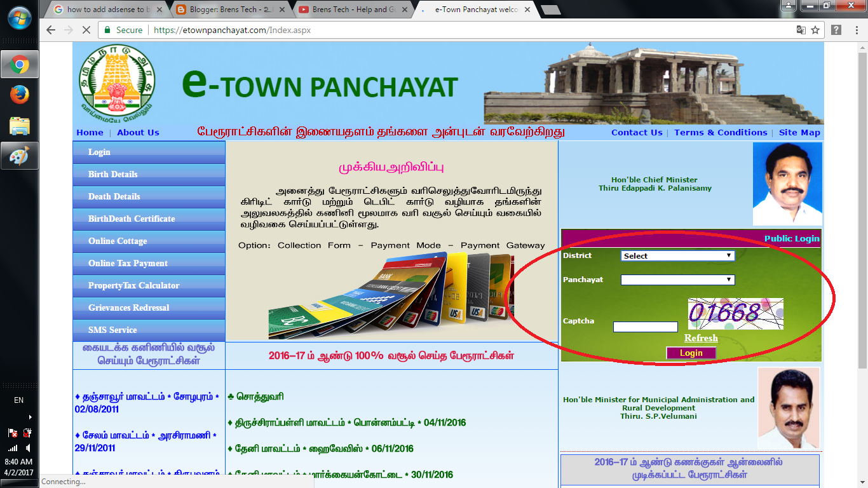868x488 pixels.
Task: Click the EN language indicator in taskbar
Action: [x=19, y=400]
